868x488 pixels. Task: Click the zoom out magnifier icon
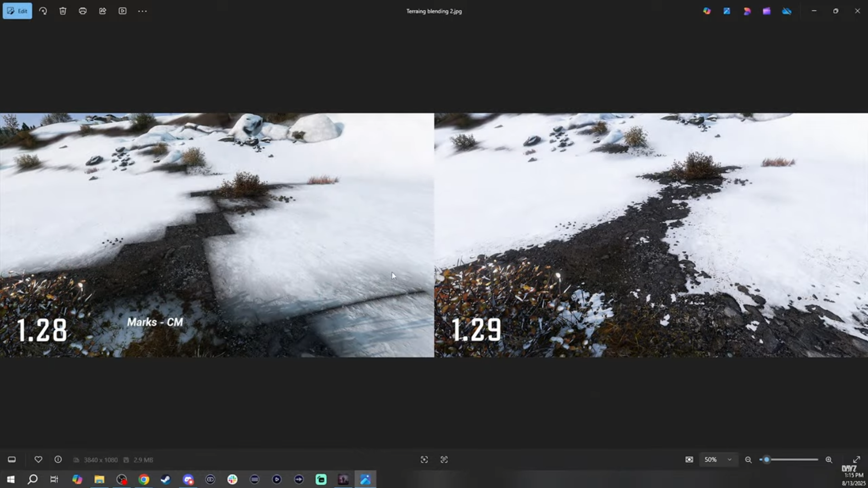(749, 460)
